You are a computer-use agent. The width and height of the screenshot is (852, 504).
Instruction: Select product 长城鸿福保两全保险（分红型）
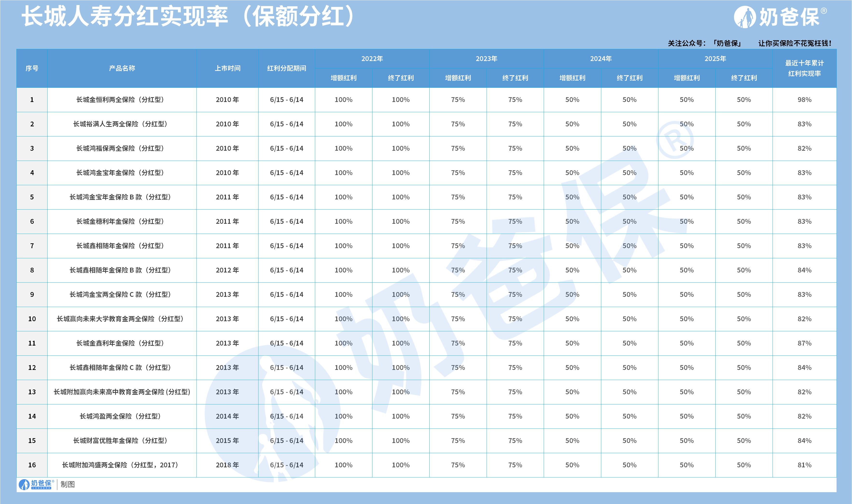pos(122,148)
